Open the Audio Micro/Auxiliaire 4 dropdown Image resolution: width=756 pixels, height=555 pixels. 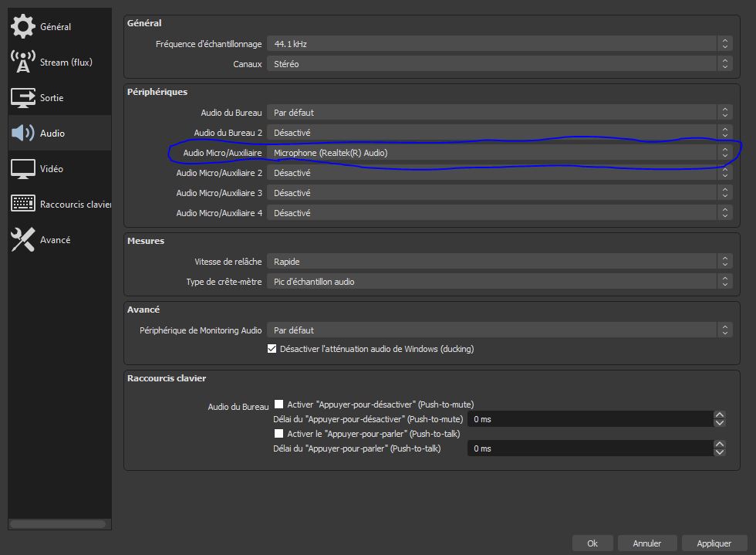tap(500, 213)
